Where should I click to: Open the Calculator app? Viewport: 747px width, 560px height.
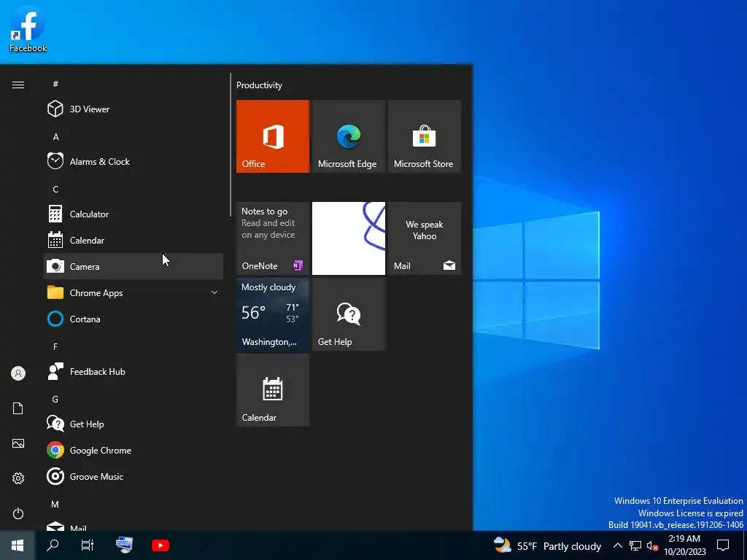pyautogui.click(x=133, y=214)
